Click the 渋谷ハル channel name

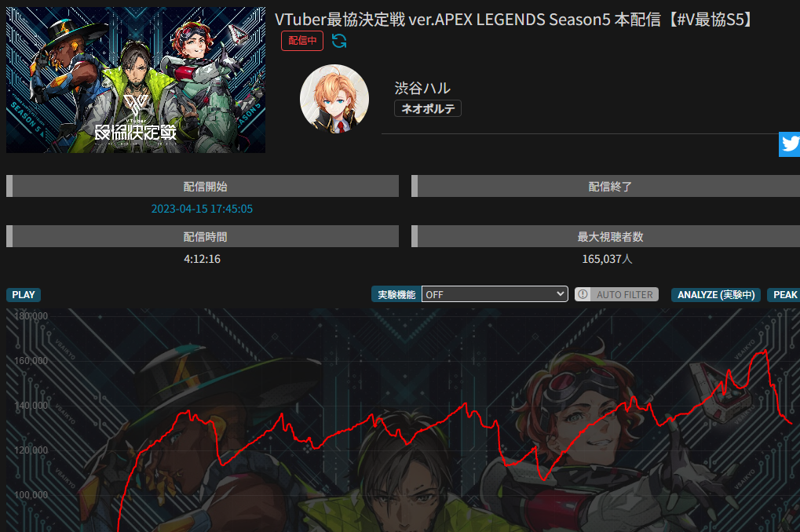[422, 88]
